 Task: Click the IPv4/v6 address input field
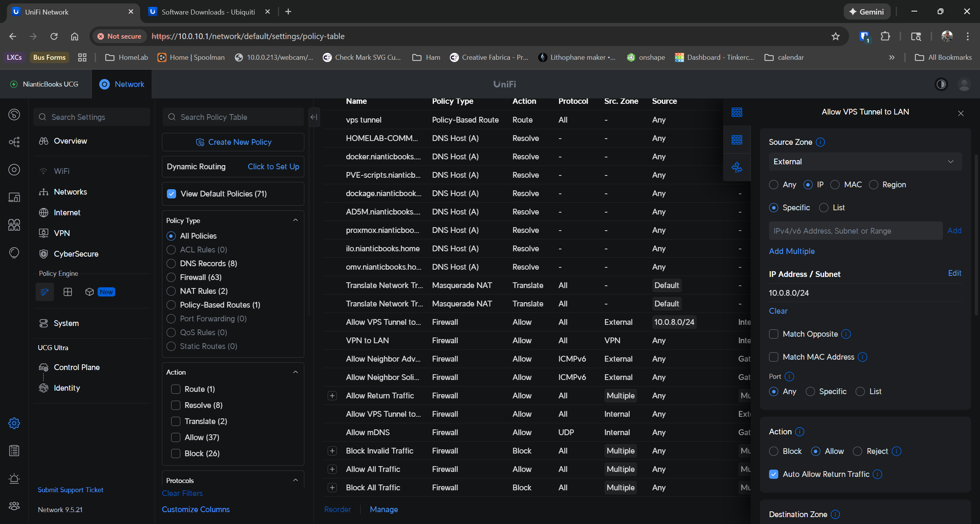tap(855, 231)
